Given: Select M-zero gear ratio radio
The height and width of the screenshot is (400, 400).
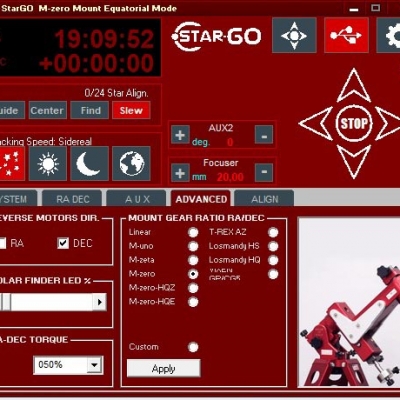Looking at the screenshot, I should tap(193, 274).
